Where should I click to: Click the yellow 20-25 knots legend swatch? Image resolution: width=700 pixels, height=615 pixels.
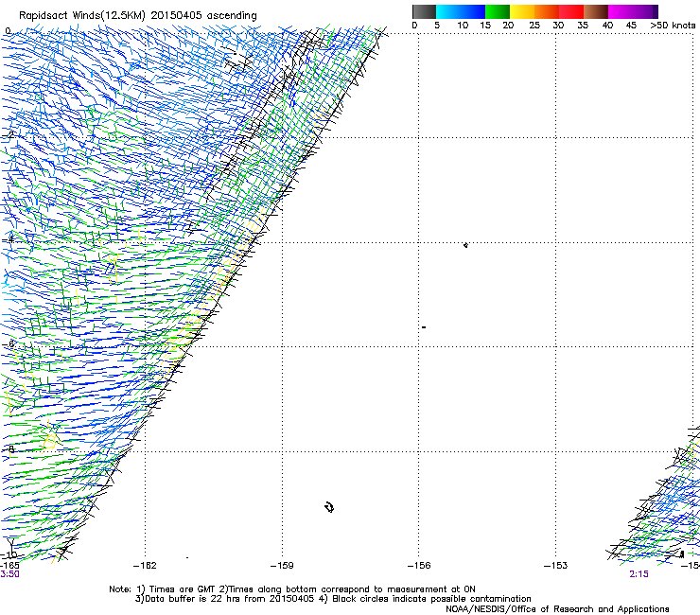click(522, 11)
